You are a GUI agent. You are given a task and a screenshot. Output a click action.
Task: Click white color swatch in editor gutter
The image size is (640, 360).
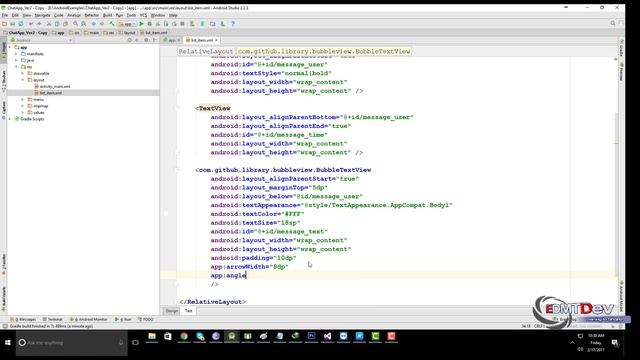(166, 214)
